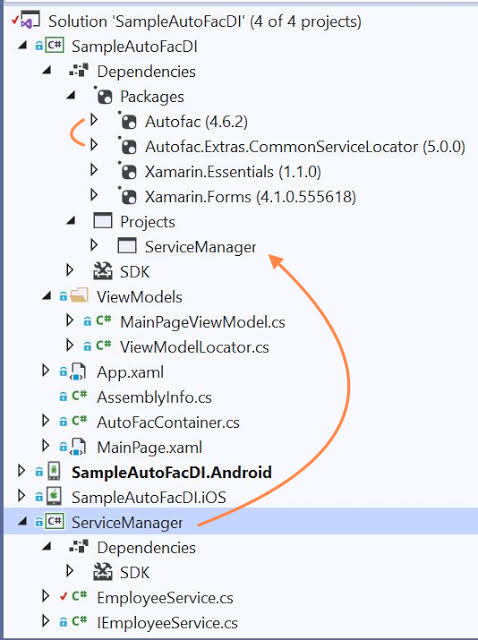
Task: Click the C# file icon of ViewModelLocator.cs
Action: pyautogui.click(x=103, y=346)
